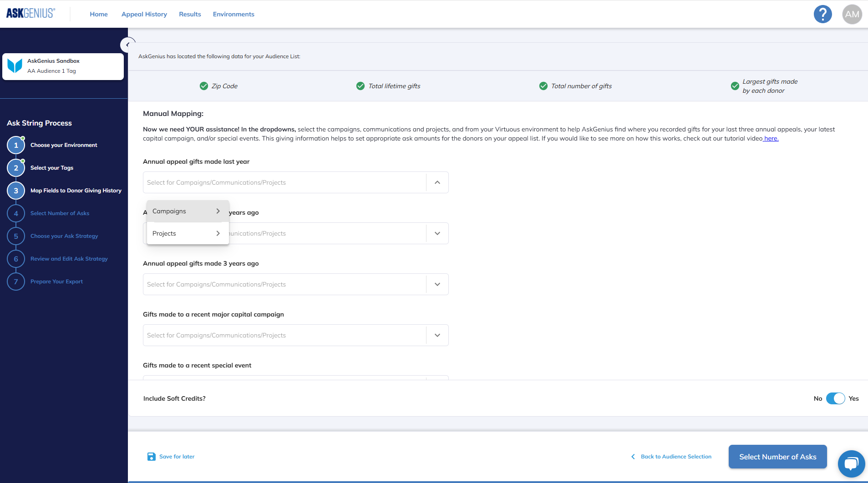The width and height of the screenshot is (868, 483).
Task: Click step 7 circle in process list
Action: coord(16,282)
